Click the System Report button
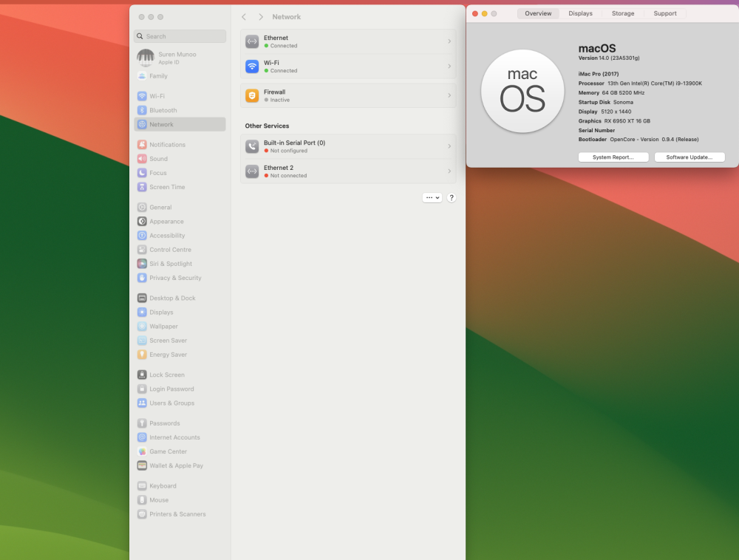Viewport: 739px width, 560px height. (x=613, y=157)
